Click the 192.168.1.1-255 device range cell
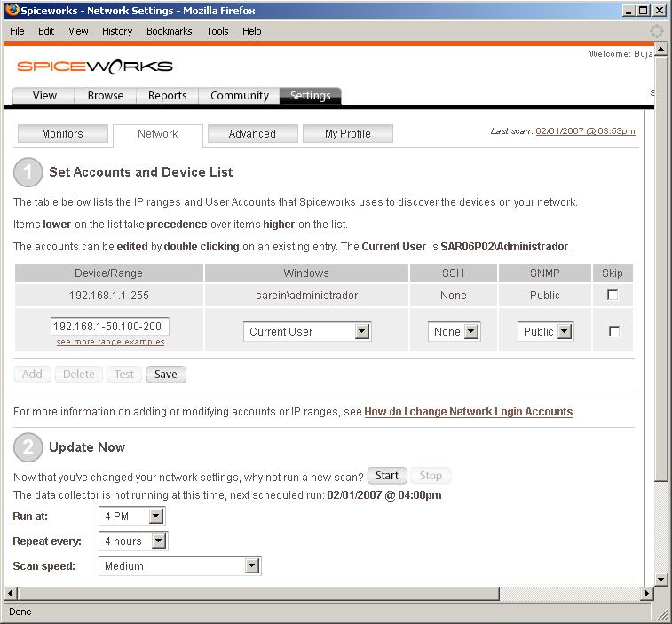The image size is (672, 624). click(x=109, y=296)
